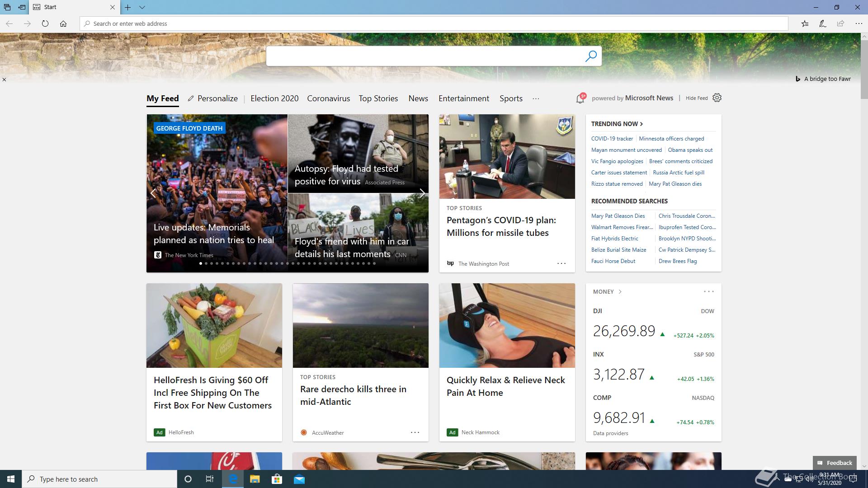The height and width of the screenshot is (488, 868).
Task: Click the Data providers link
Action: (x=610, y=433)
